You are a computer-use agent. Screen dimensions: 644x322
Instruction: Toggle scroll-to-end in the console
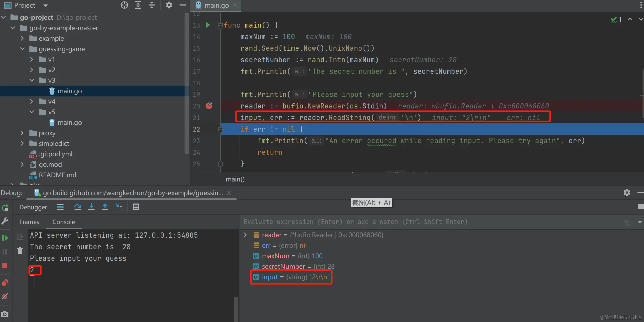pyautogui.click(x=20, y=237)
